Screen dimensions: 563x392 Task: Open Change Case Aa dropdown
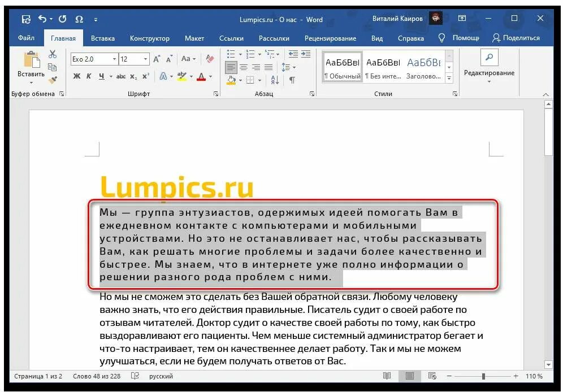(188, 58)
